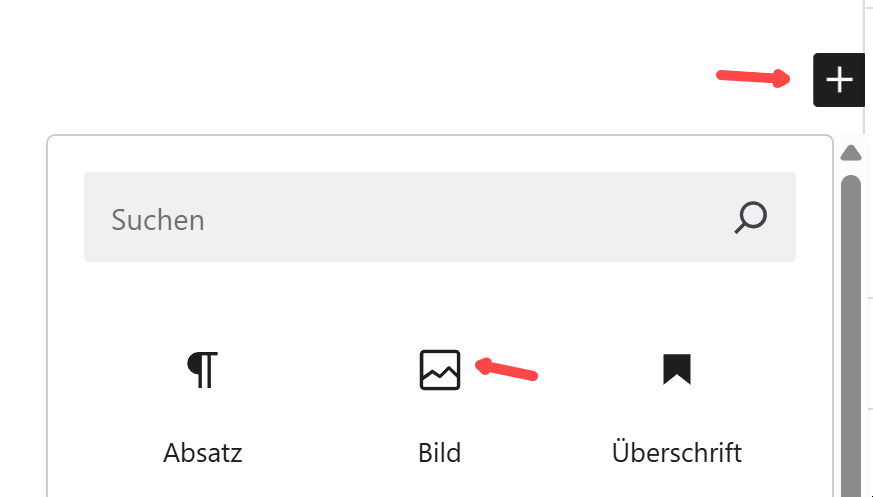Click the Suchen placeholder text

(x=158, y=220)
